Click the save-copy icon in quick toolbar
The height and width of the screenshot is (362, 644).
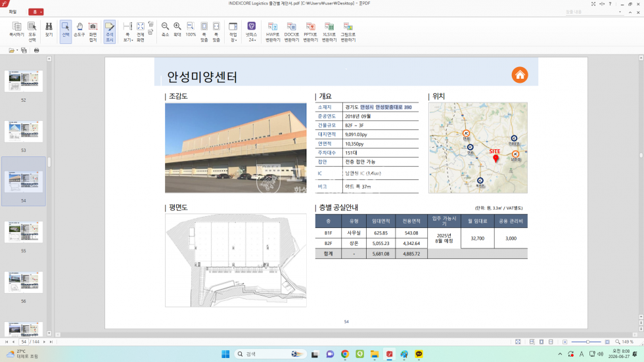coord(24,50)
